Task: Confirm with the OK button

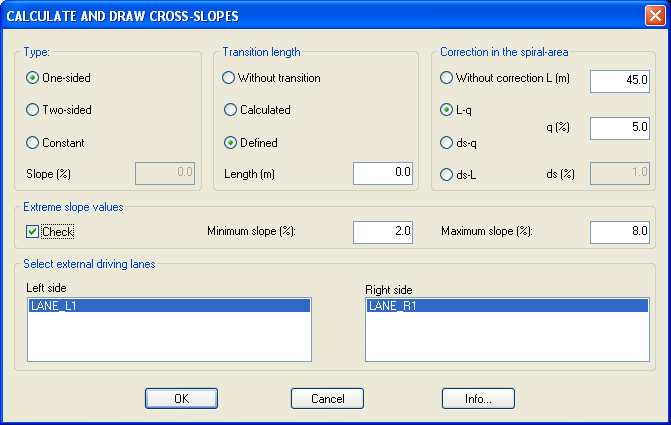Action: 181,398
